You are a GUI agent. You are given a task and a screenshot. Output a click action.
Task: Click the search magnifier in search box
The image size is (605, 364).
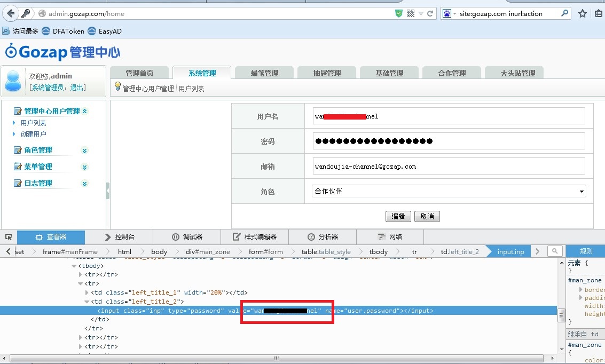coord(564,13)
